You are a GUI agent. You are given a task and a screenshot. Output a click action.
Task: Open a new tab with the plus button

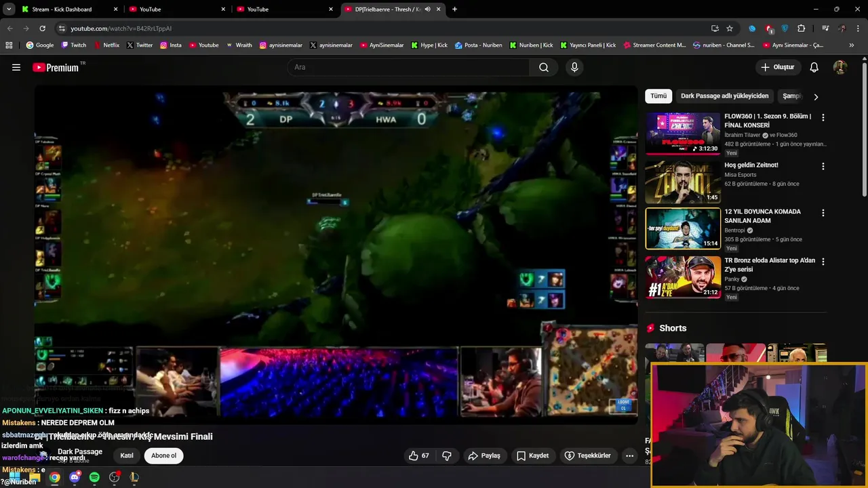pos(454,9)
